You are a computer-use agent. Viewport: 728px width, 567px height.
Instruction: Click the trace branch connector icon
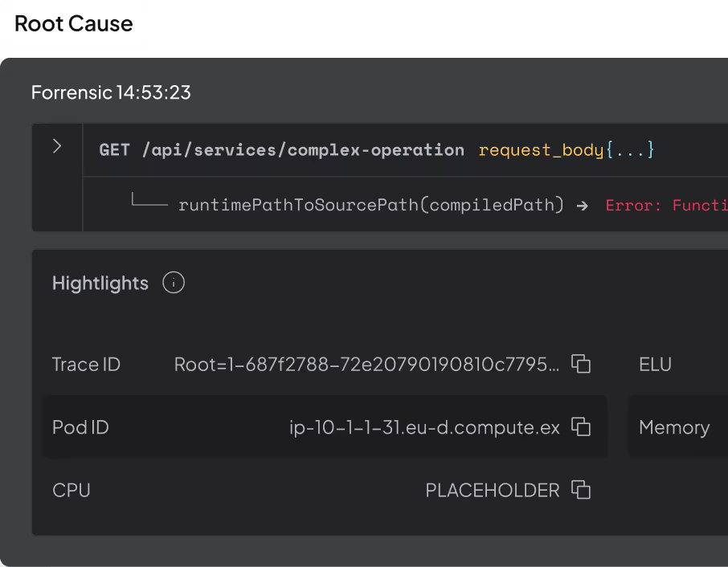point(149,204)
